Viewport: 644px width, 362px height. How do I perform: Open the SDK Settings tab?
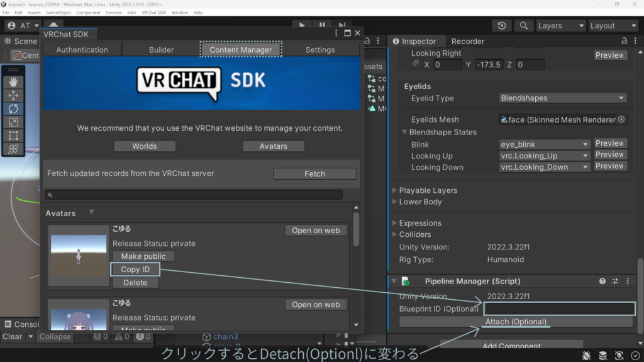(320, 50)
